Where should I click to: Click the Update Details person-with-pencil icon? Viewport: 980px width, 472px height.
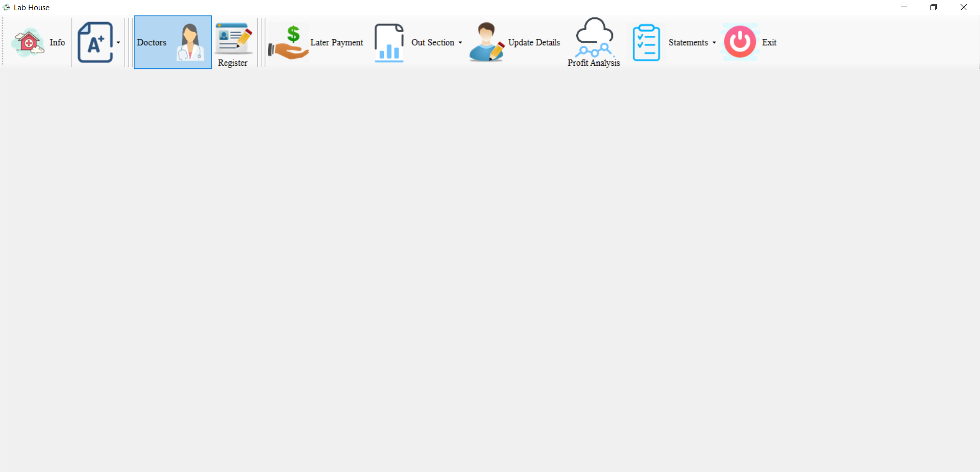pyautogui.click(x=486, y=42)
